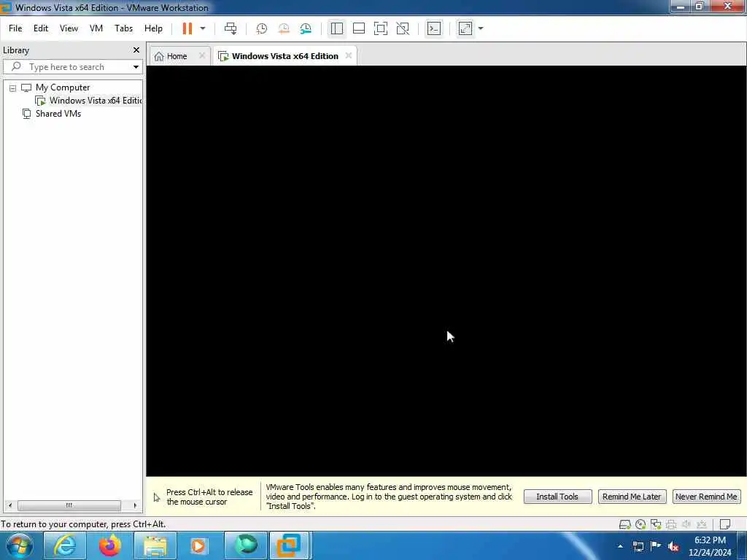Toggle the thumbnail bar view

tap(359, 28)
